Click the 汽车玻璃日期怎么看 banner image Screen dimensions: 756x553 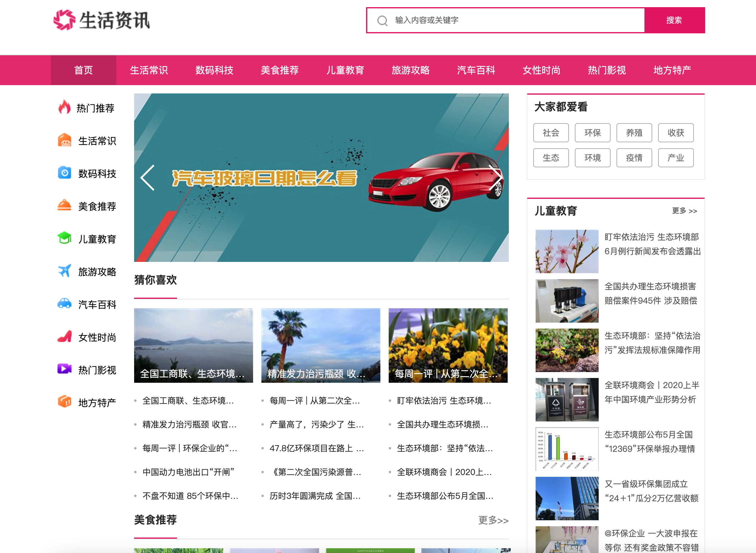click(321, 177)
